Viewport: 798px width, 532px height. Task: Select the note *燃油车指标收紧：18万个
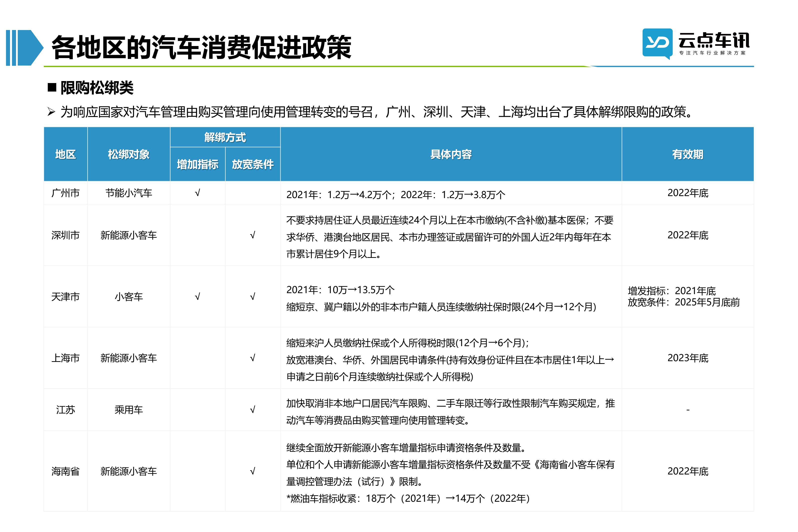coord(408,498)
